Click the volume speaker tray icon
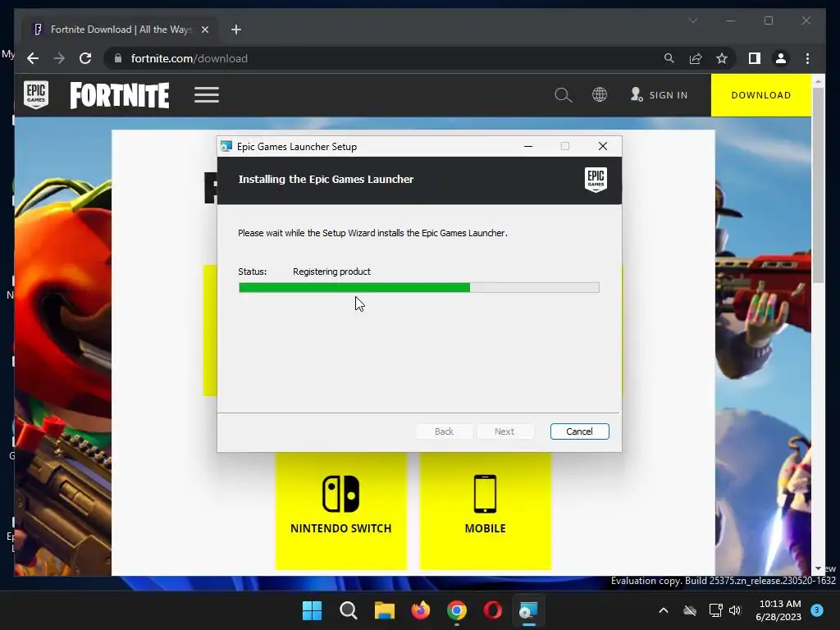The height and width of the screenshot is (630, 840). point(735,610)
